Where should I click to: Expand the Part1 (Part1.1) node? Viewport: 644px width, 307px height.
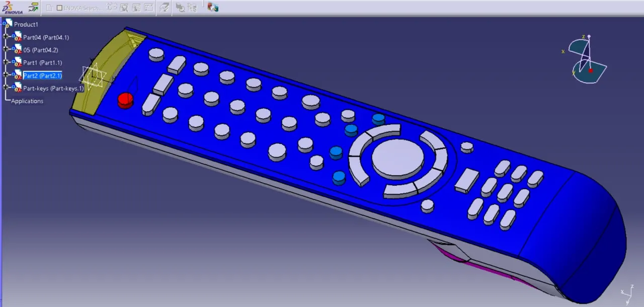click(6, 62)
